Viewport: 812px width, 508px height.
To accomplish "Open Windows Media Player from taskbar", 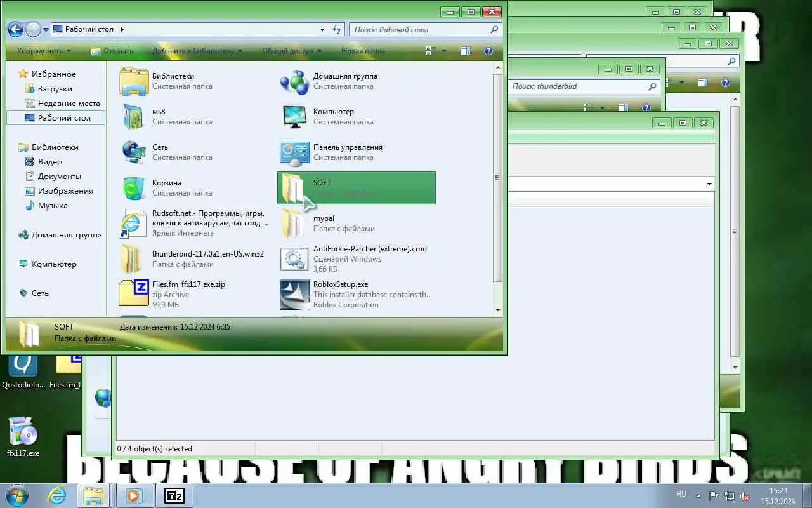I will pos(134,495).
